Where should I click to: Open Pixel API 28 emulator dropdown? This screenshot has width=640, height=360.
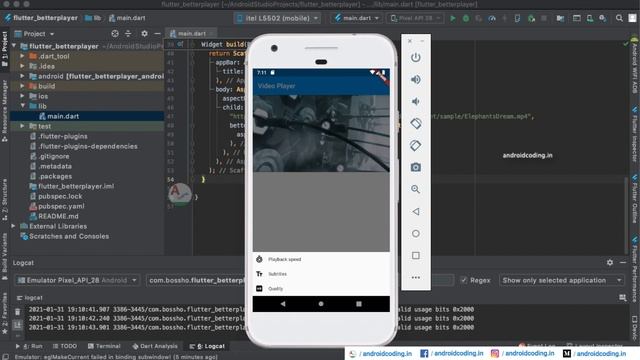415,18
